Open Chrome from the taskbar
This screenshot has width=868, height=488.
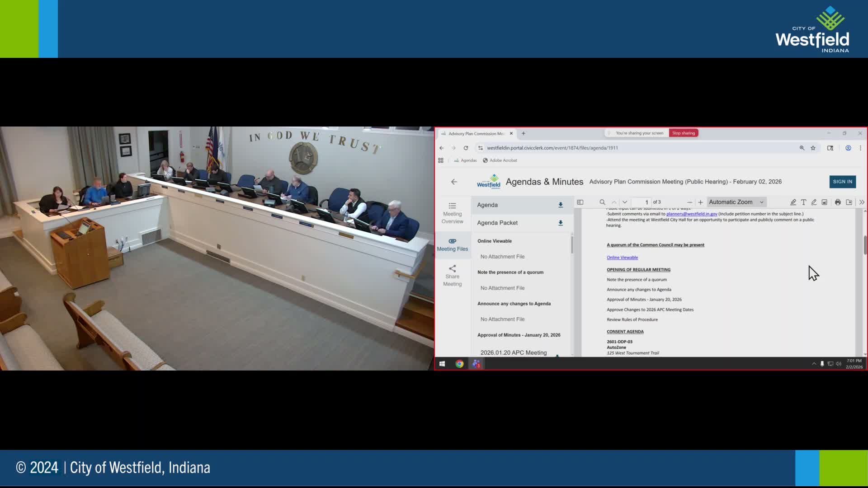[459, 364]
